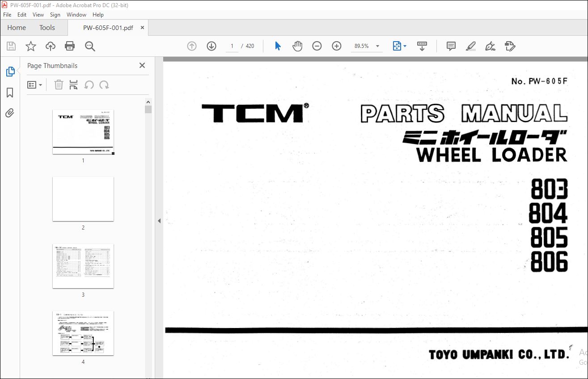Open the Find text magnifier tool
This screenshot has height=379, width=588.
(90, 46)
